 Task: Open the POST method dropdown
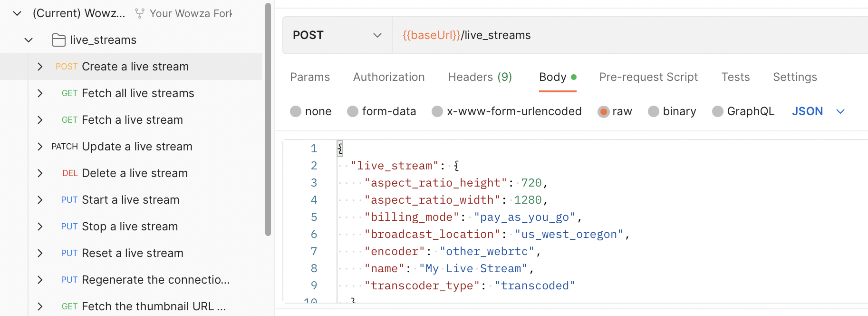[337, 35]
